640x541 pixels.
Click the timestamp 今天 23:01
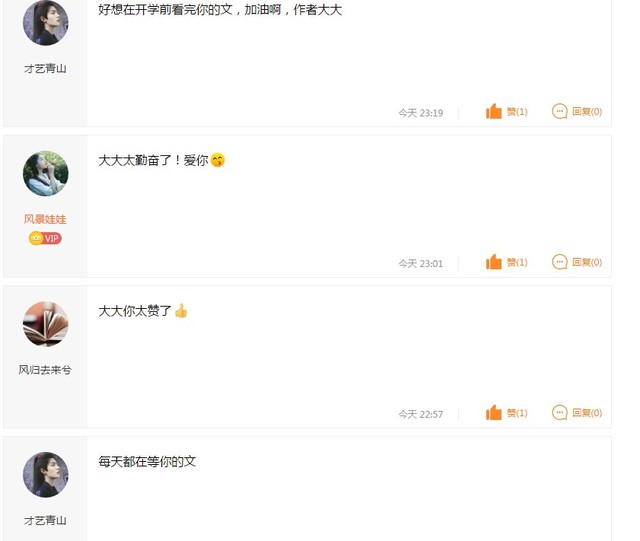click(421, 264)
